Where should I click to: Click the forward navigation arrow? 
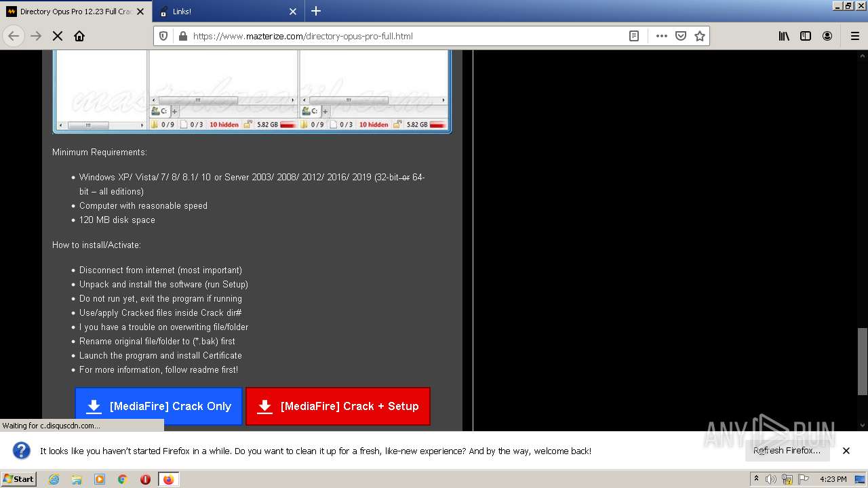point(36,36)
